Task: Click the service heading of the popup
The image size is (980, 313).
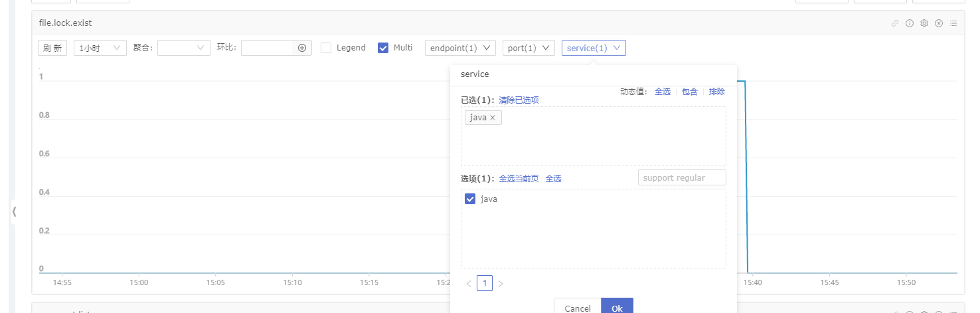Action: tap(475, 74)
